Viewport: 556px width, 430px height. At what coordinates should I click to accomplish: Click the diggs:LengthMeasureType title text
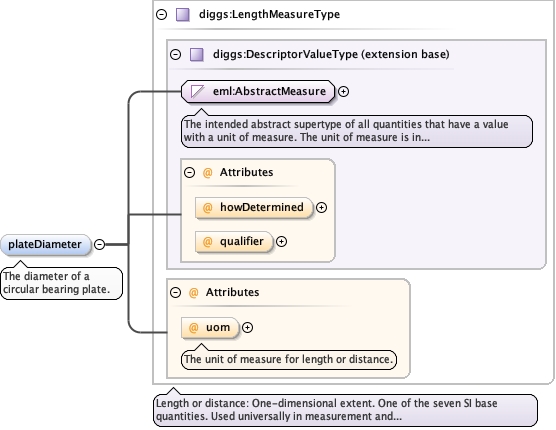pyautogui.click(x=269, y=14)
